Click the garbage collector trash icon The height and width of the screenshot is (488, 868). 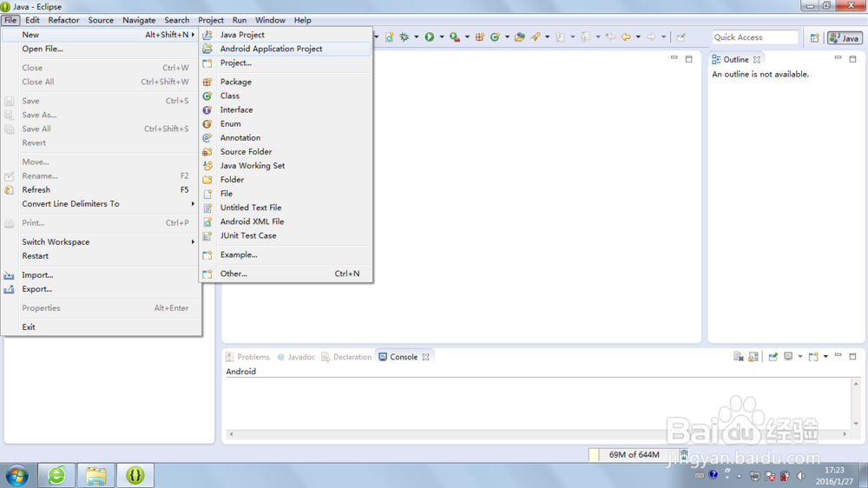684,455
